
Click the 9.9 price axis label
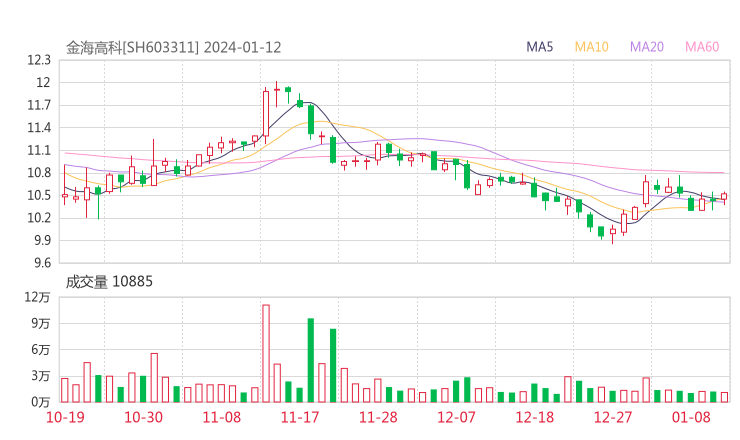pyautogui.click(x=42, y=241)
